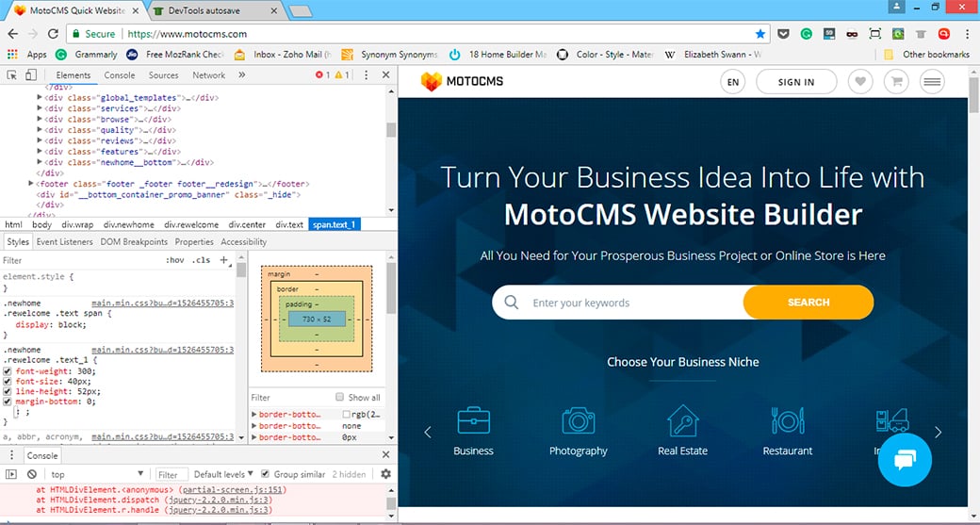
Task: Open the hamburger menu on MotoCMS site
Action: pos(932,82)
